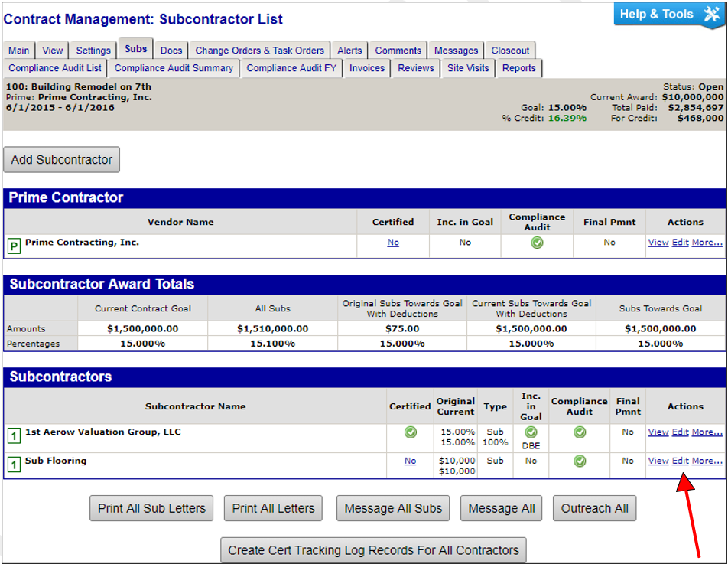Click Contract Management: Subcontractor List title
Viewport: 728px width, 564px height.
(x=143, y=19)
